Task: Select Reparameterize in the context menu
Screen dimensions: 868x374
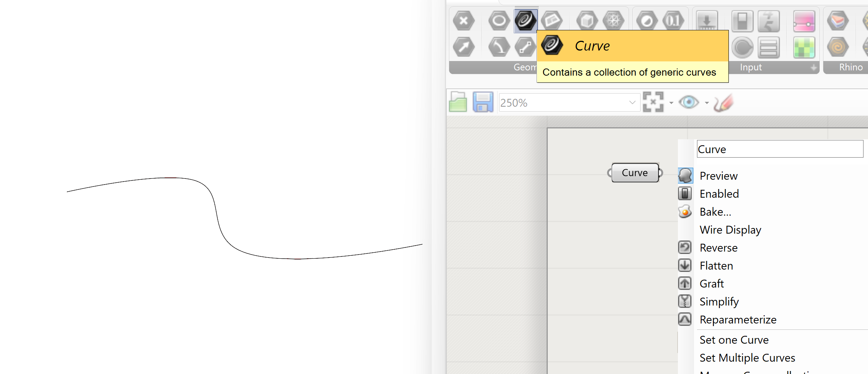Action: point(737,319)
